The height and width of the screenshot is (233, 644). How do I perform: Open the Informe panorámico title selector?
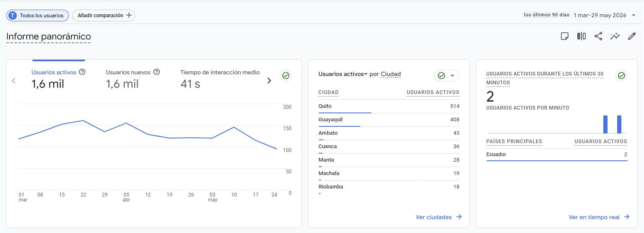coord(49,37)
